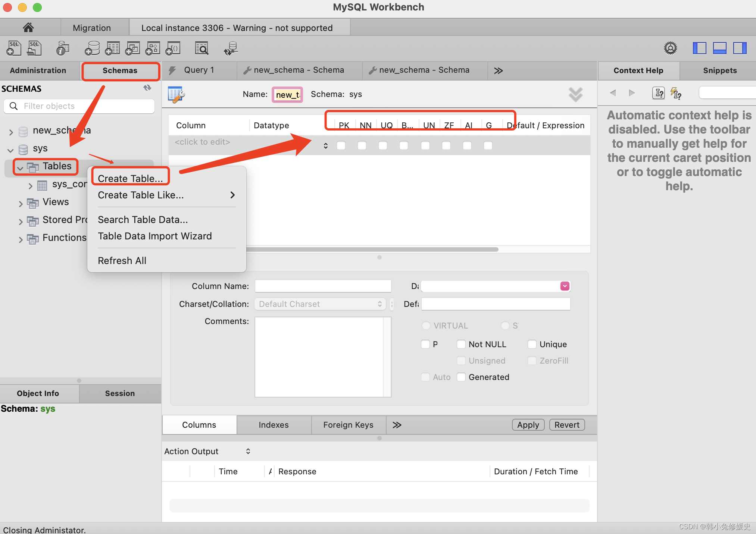Click the Apply button

coord(527,425)
